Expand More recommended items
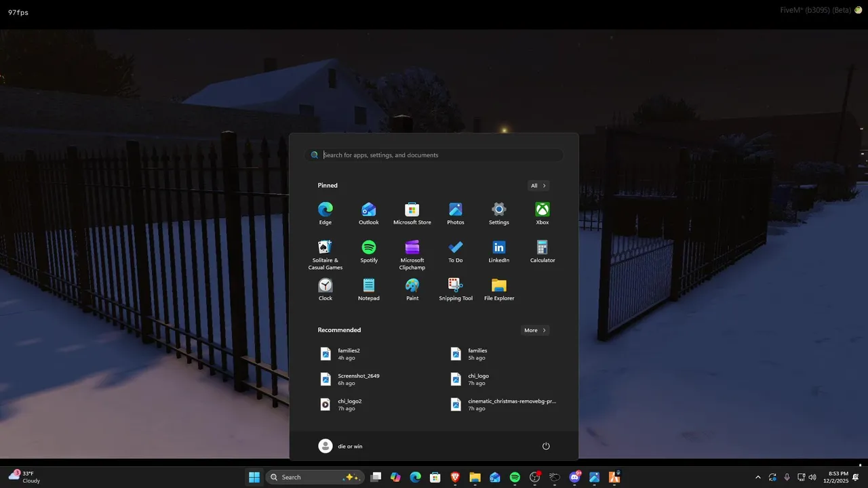The image size is (868, 488). (x=535, y=330)
